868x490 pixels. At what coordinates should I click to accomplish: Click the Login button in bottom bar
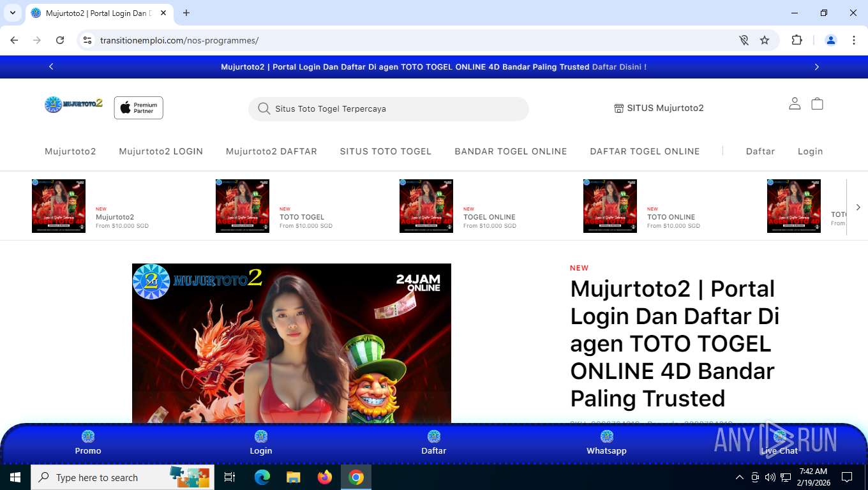[260, 443]
